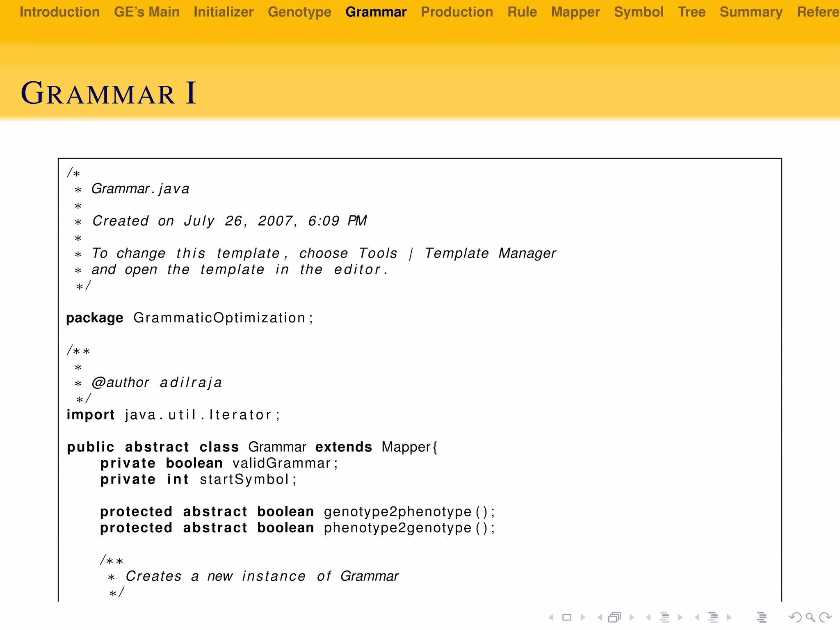Viewport: 840px width, 630px height.
Task: Click 'private int startSymbol;' line
Action: pyautogui.click(x=198, y=479)
